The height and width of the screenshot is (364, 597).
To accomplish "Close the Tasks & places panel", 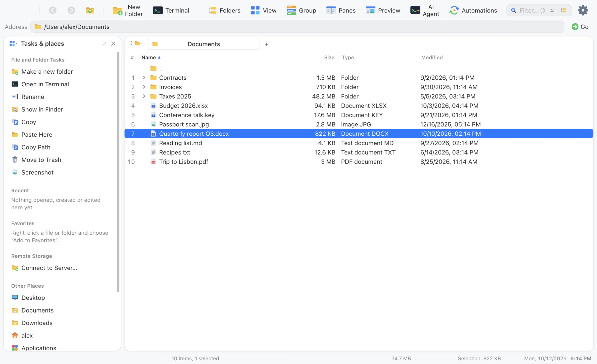I will point(113,44).
